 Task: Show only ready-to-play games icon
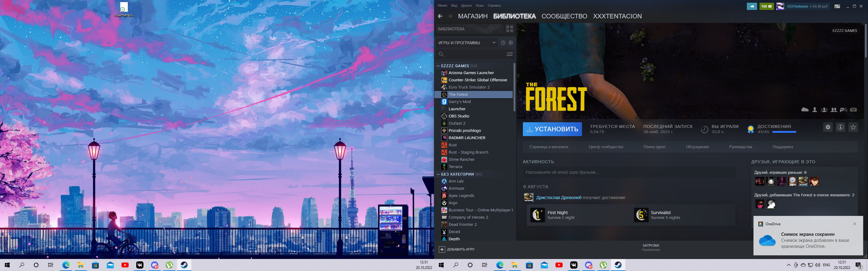point(511,43)
